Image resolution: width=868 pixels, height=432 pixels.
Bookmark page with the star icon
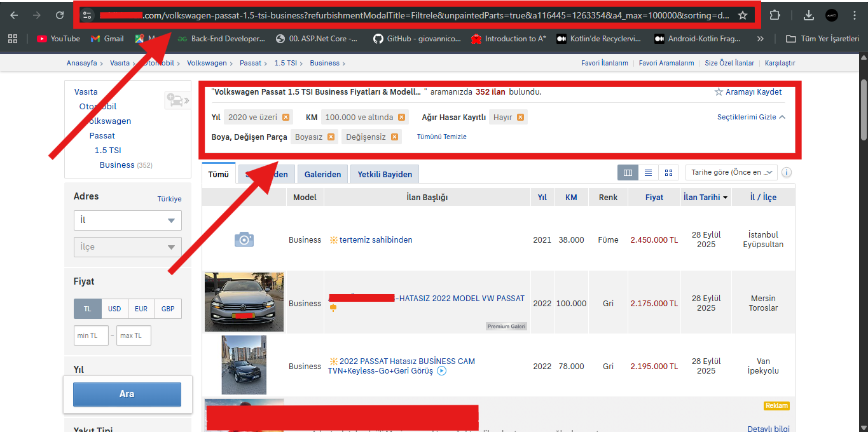click(743, 15)
